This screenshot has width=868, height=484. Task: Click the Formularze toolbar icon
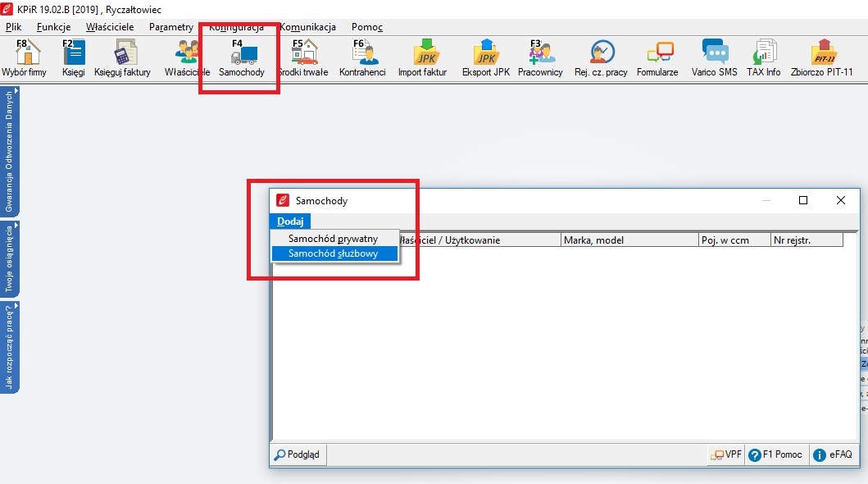click(657, 58)
